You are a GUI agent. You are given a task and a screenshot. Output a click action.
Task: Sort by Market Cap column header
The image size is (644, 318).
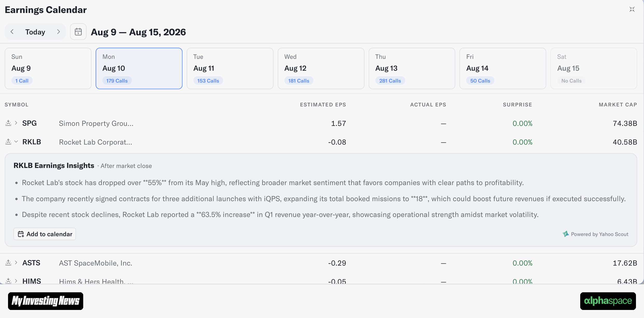[618, 105]
